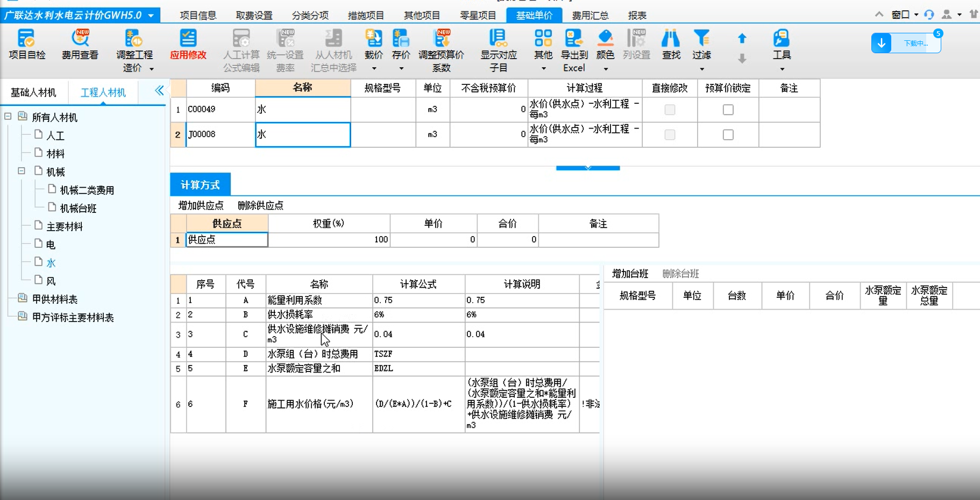Viewport: 980px width, 500px height.
Task: Open the 过滤 dropdown arrow
Action: 702,69
